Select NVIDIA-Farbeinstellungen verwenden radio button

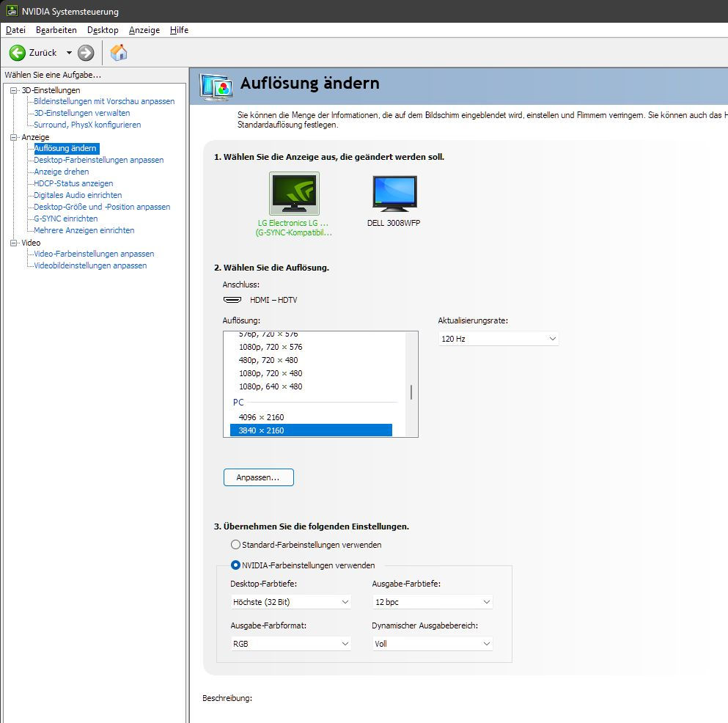click(x=236, y=565)
